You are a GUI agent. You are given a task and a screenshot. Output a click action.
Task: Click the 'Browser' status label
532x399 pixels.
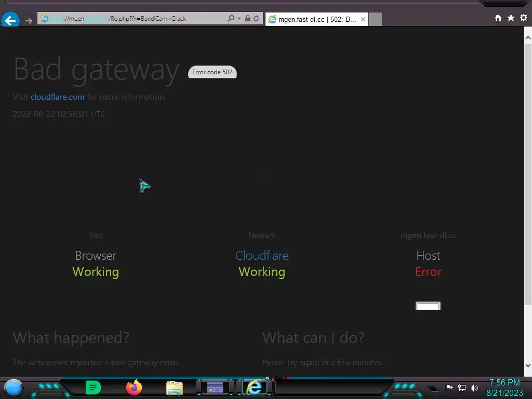pos(96,256)
